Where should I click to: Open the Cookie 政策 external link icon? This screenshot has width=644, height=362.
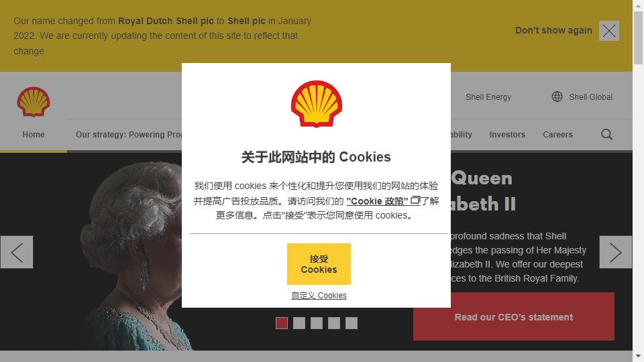(x=415, y=200)
